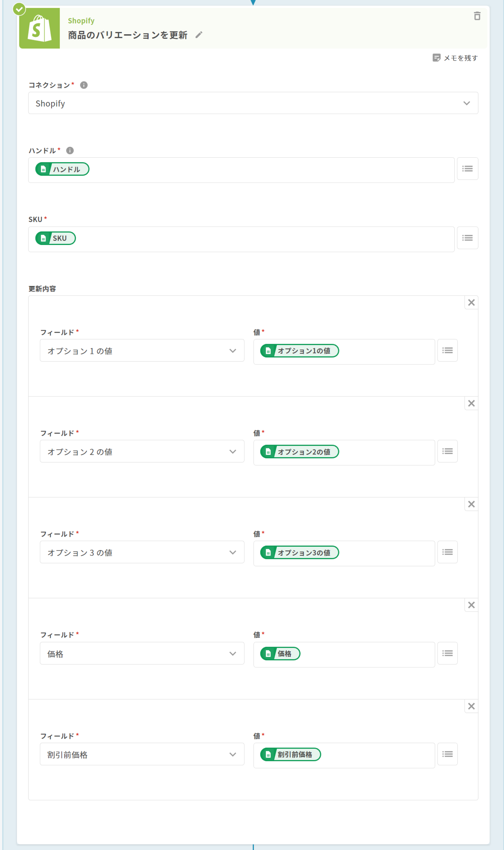Expand the オプション２の値 field dropdown
Screen dimensions: 504x850
(x=142, y=452)
